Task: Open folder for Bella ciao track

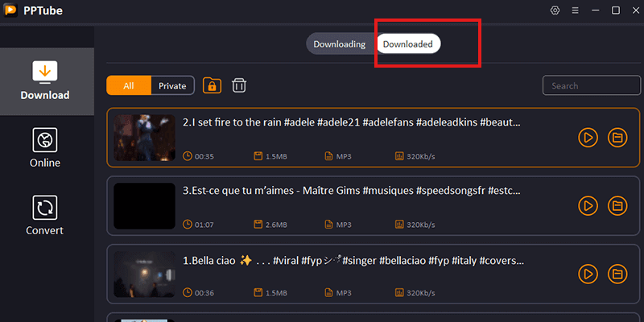Action: [x=617, y=275]
